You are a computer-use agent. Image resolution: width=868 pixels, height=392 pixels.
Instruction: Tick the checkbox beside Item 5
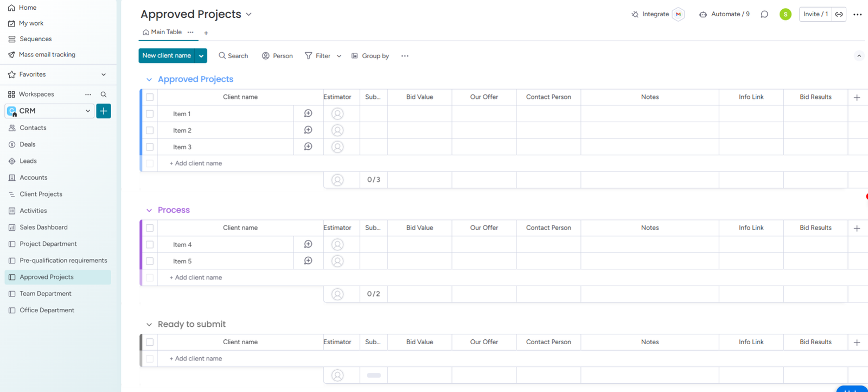150,261
